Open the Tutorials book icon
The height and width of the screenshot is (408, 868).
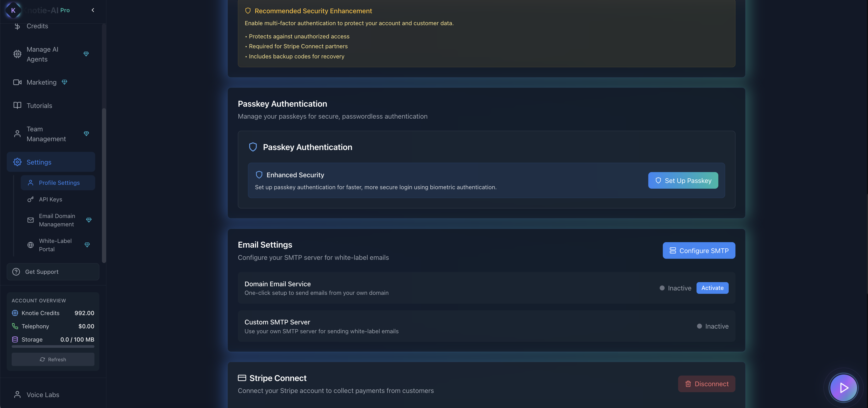17,106
